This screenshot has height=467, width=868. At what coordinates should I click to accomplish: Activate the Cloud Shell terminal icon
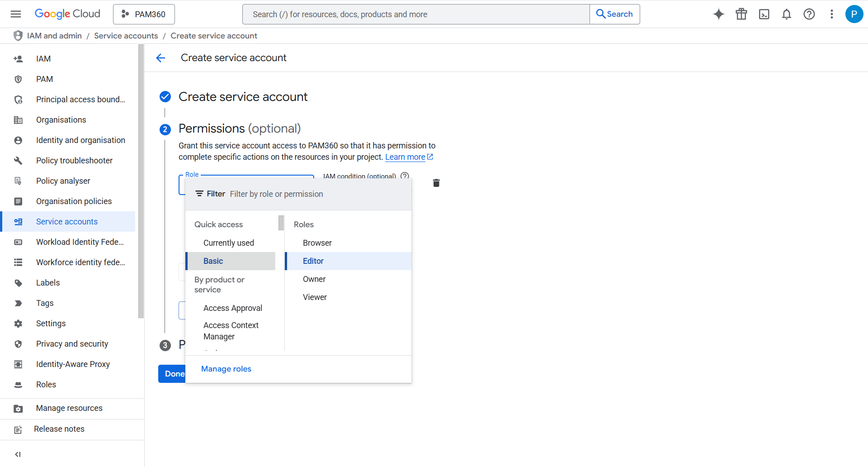(x=764, y=14)
